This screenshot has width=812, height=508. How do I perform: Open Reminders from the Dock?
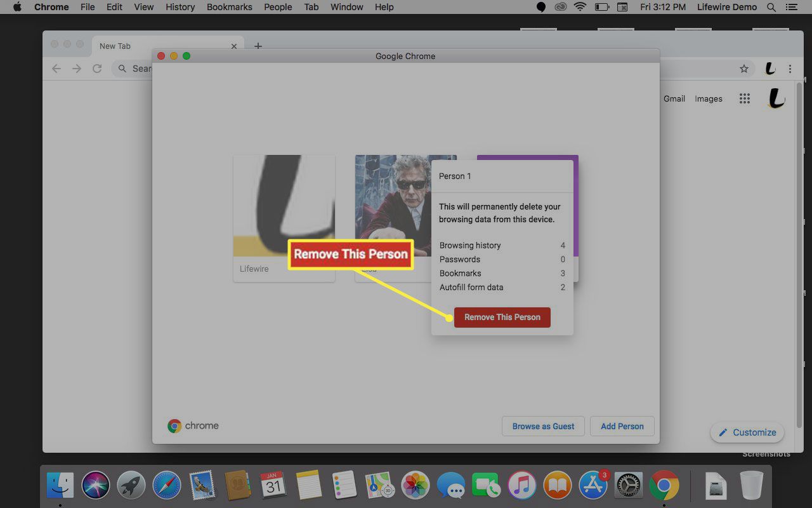tap(344, 486)
